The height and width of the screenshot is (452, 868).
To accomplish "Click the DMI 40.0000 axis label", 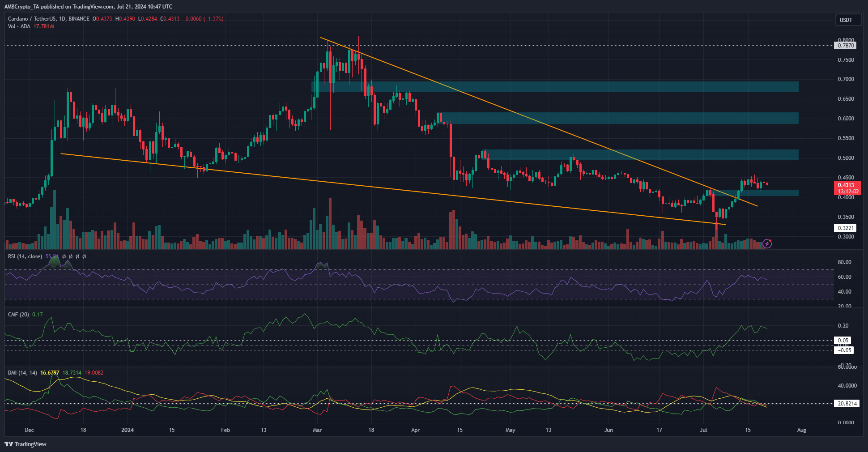I will click(847, 386).
